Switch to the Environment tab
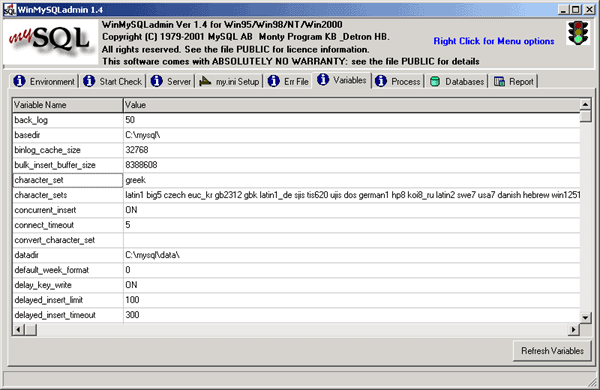This screenshot has height=390, width=600. tap(44, 81)
